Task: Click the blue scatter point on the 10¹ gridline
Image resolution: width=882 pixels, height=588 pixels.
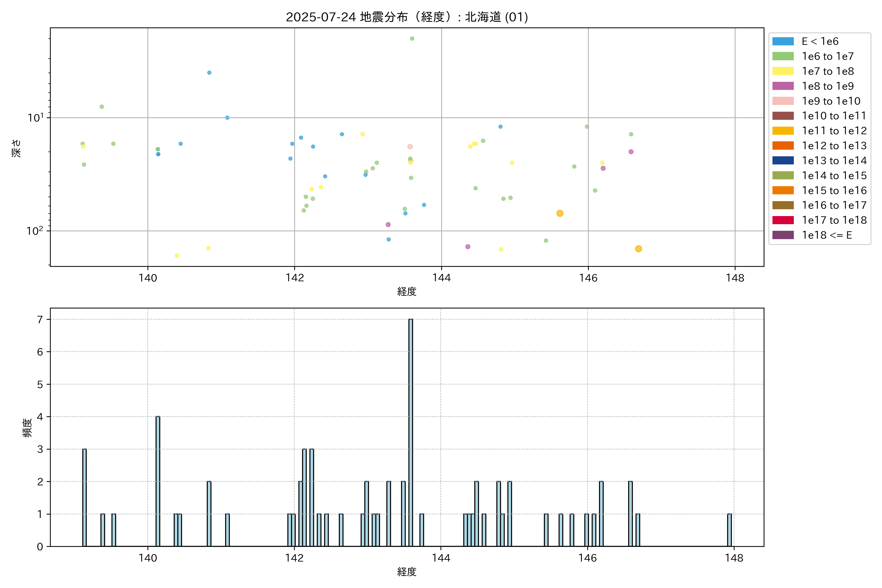Action: point(227,118)
